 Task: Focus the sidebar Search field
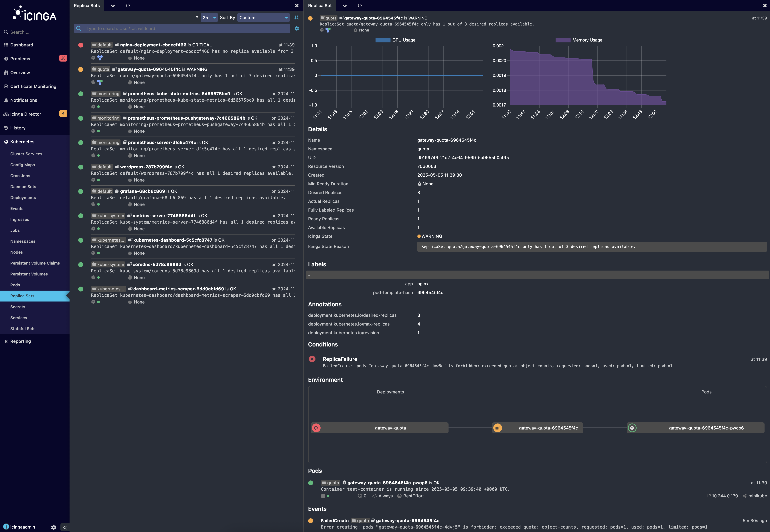coord(35,32)
